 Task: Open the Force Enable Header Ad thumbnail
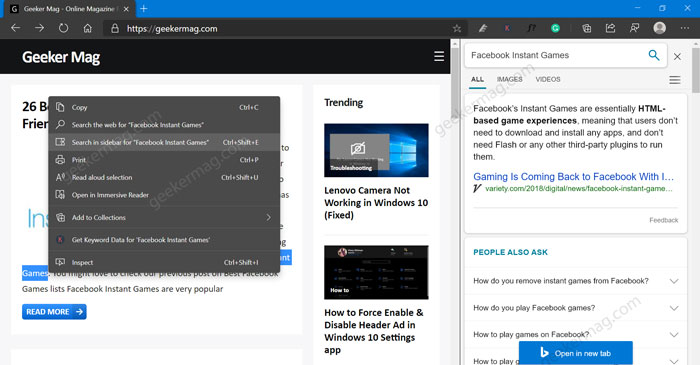pos(376,272)
